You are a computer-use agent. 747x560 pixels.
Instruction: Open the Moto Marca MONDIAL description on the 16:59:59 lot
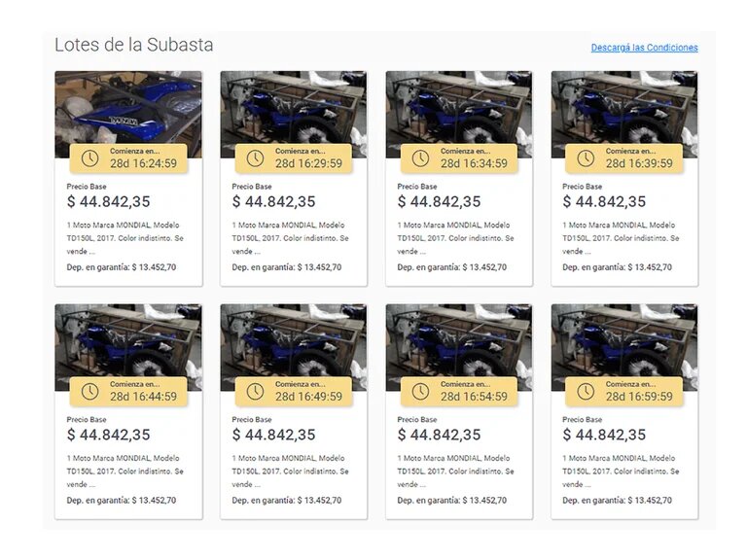(x=621, y=471)
